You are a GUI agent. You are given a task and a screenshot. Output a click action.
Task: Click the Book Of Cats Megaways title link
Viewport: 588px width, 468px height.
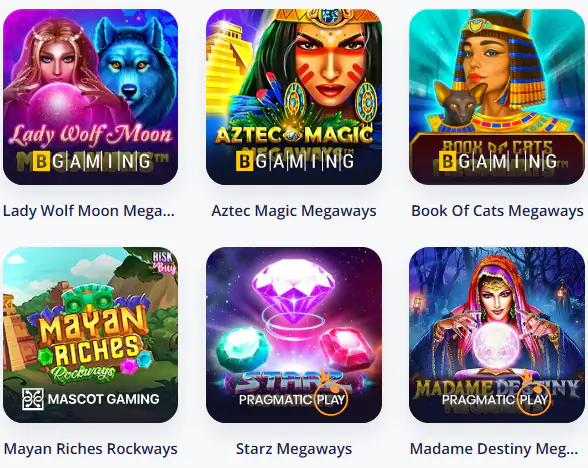[x=497, y=211]
